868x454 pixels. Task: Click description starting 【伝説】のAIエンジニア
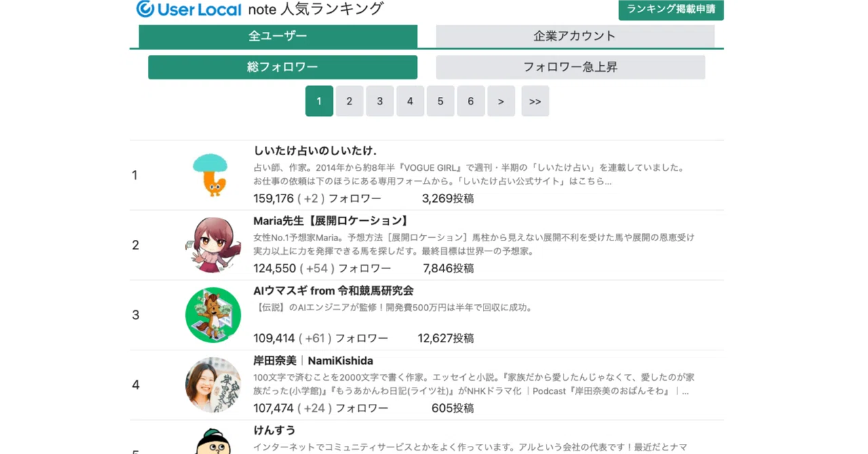pyautogui.click(x=393, y=308)
